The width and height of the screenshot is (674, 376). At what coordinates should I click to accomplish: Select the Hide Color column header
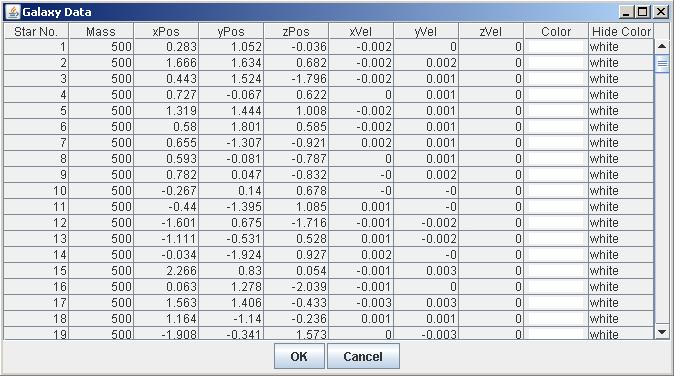[x=621, y=31]
